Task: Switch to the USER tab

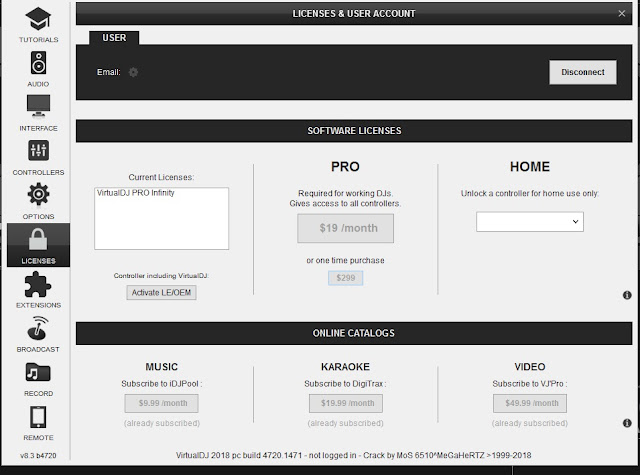Action: (114, 38)
